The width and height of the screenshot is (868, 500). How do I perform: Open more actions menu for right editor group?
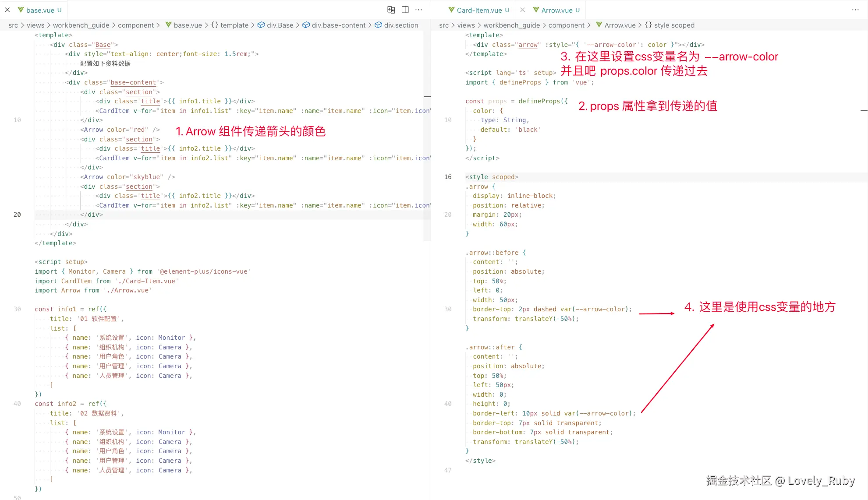tap(855, 10)
